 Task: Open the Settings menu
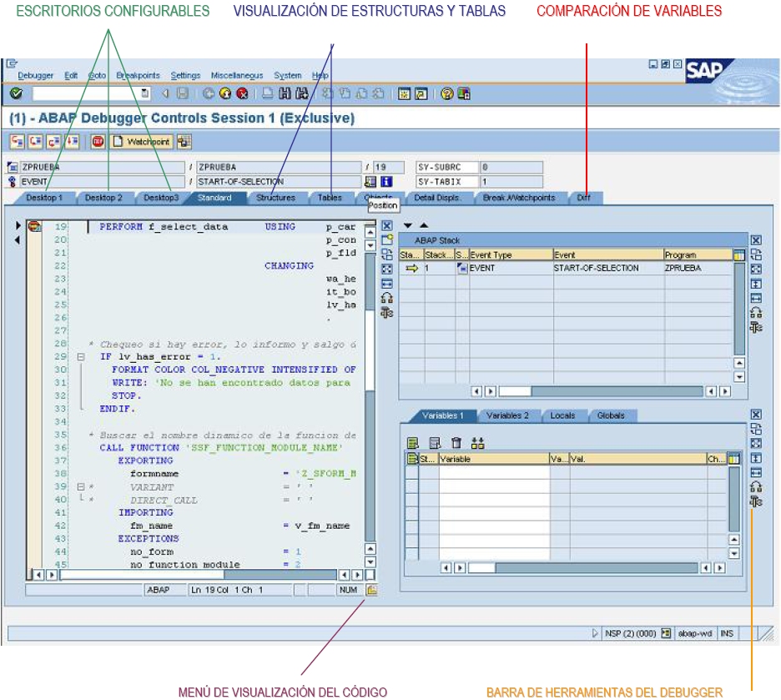tap(185, 75)
